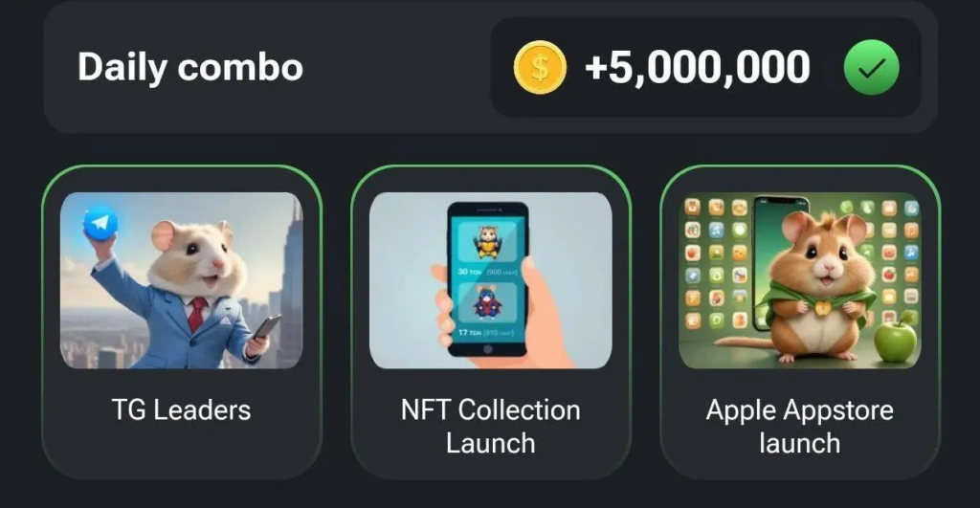Click the green apple in the card image

tap(895, 338)
